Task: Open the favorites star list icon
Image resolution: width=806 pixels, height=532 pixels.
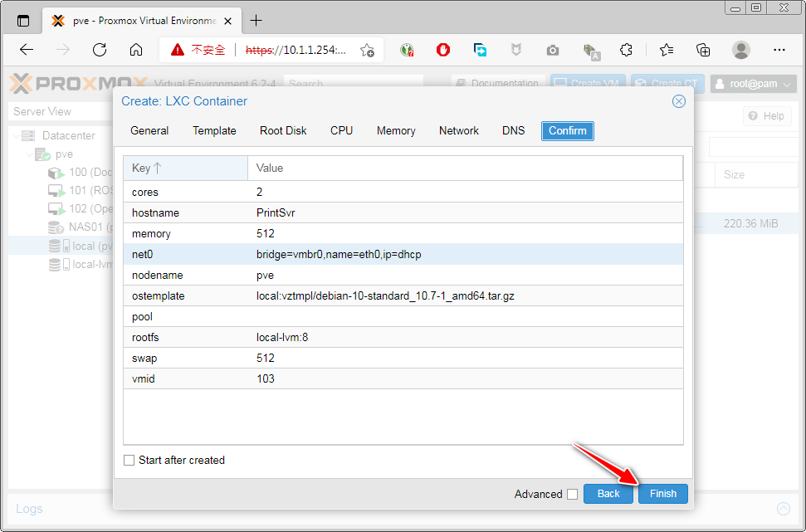Action: tap(666, 50)
